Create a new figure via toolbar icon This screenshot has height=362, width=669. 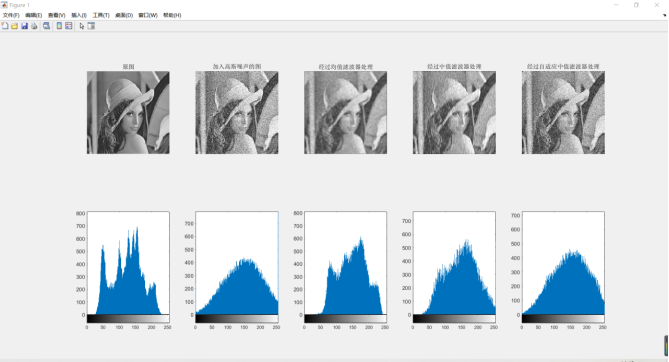5,26
